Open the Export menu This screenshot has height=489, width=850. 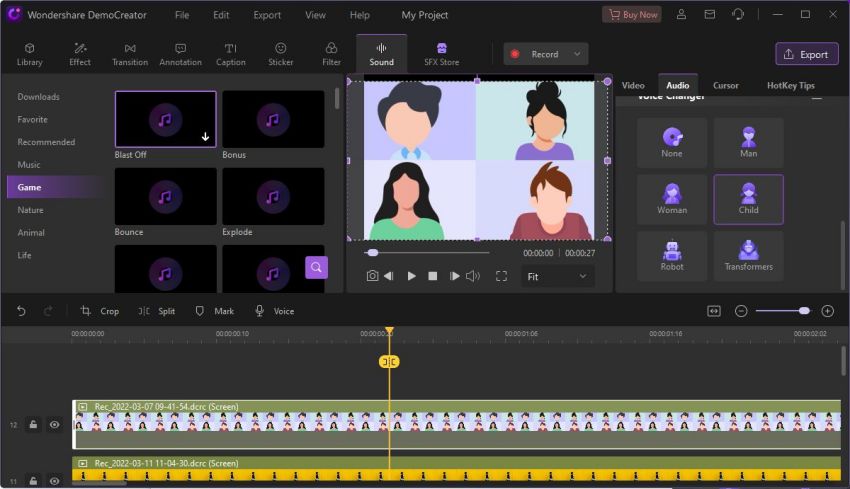pyautogui.click(x=267, y=15)
